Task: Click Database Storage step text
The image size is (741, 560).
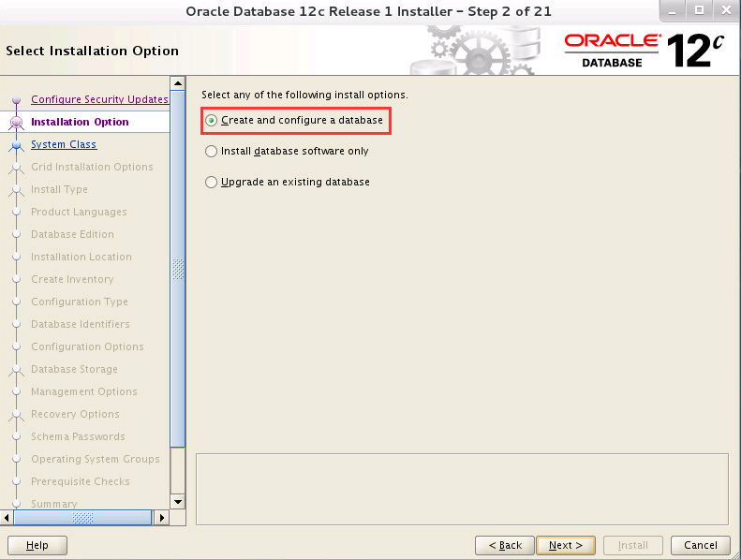Action: coord(74,369)
